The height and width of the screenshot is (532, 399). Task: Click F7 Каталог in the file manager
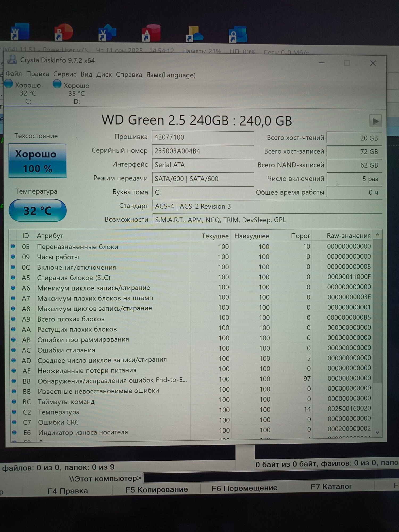point(331,487)
